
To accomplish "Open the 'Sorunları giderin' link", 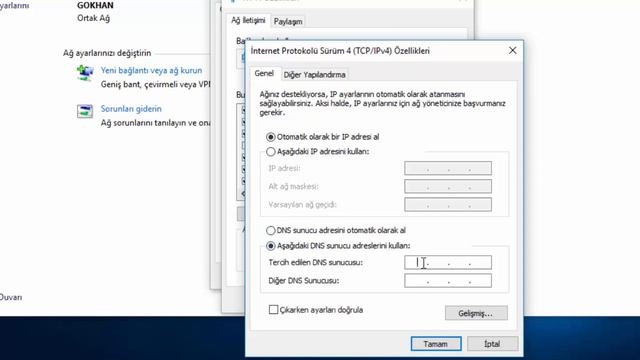I will [131, 109].
